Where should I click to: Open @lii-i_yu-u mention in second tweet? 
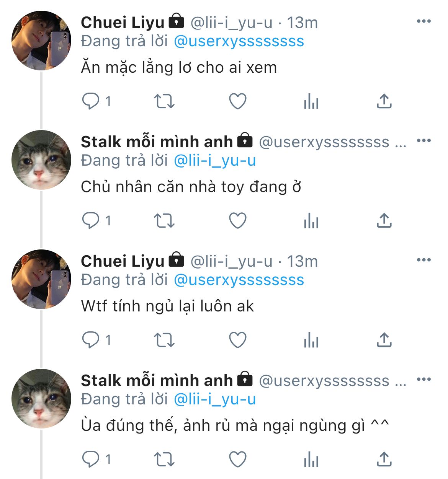point(215,161)
